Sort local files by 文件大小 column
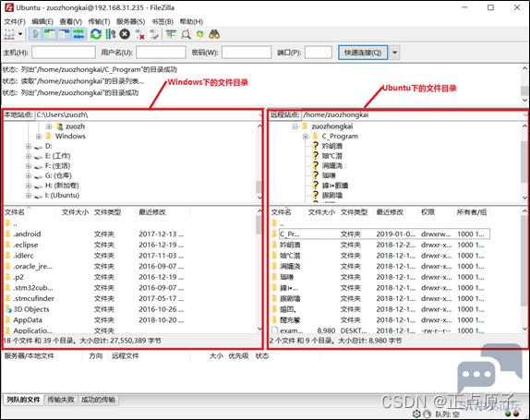The width and height of the screenshot is (530, 420). click(x=74, y=212)
